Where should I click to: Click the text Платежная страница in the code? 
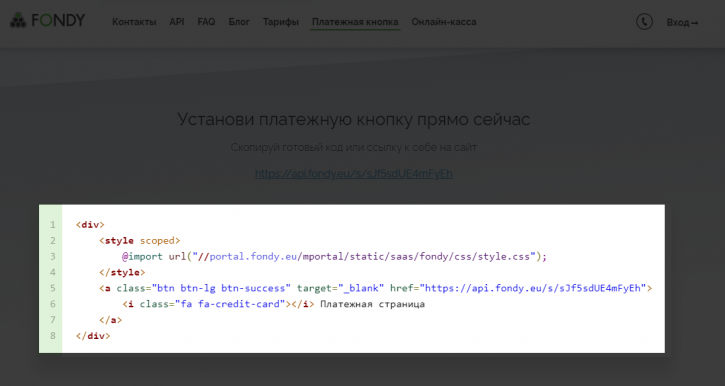coord(372,304)
